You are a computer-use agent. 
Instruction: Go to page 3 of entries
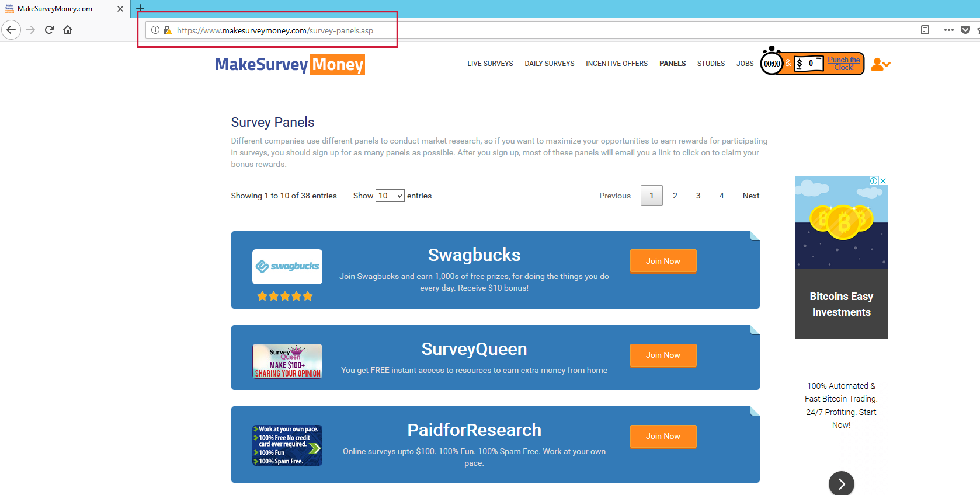(698, 196)
